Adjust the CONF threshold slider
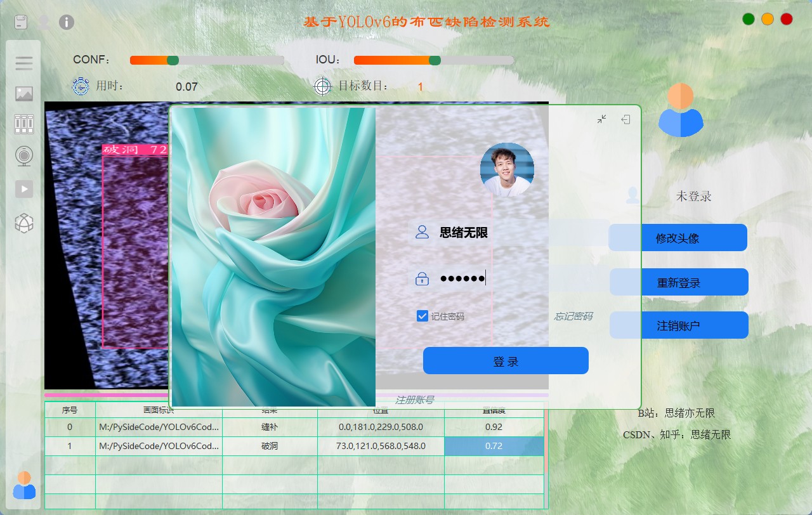 coord(207,60)
